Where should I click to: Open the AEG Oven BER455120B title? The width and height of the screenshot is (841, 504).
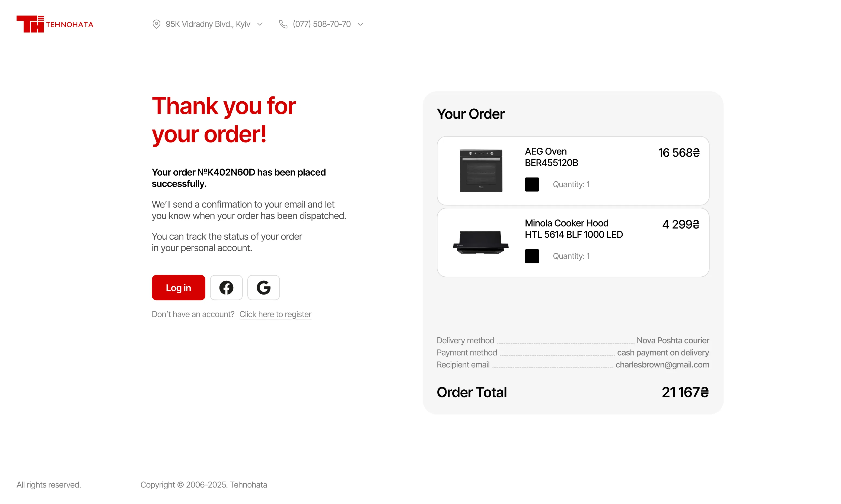point(551,157)
